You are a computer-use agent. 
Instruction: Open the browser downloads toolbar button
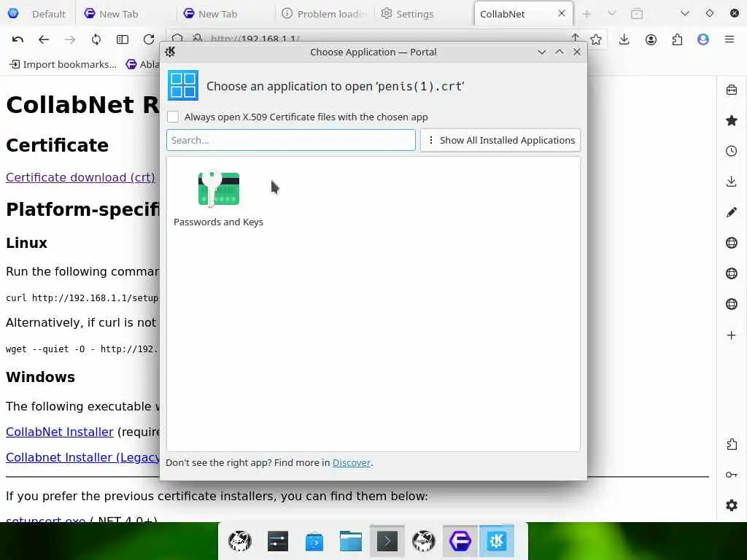coord(624,39)
